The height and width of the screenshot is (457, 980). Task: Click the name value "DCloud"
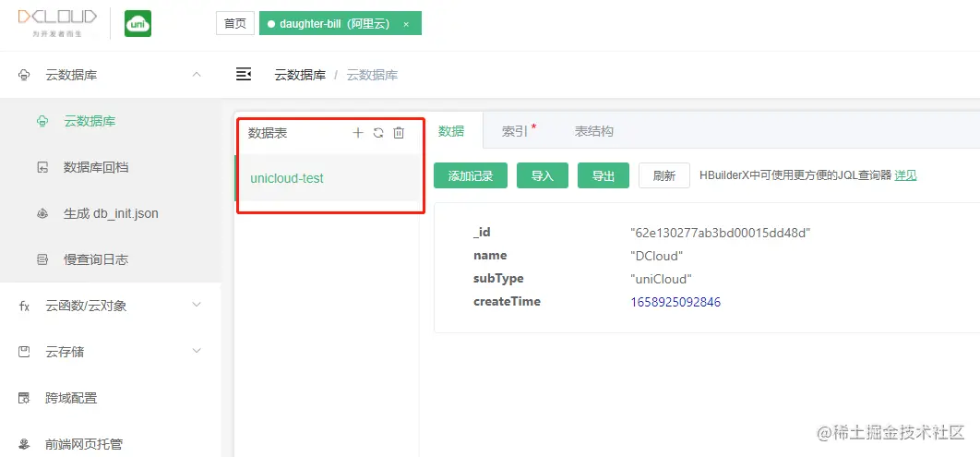656,257
